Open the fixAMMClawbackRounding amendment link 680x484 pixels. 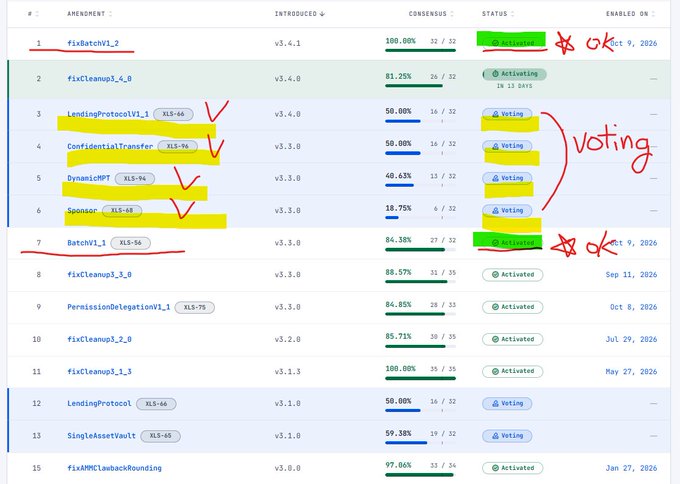(x=114, y=468)
